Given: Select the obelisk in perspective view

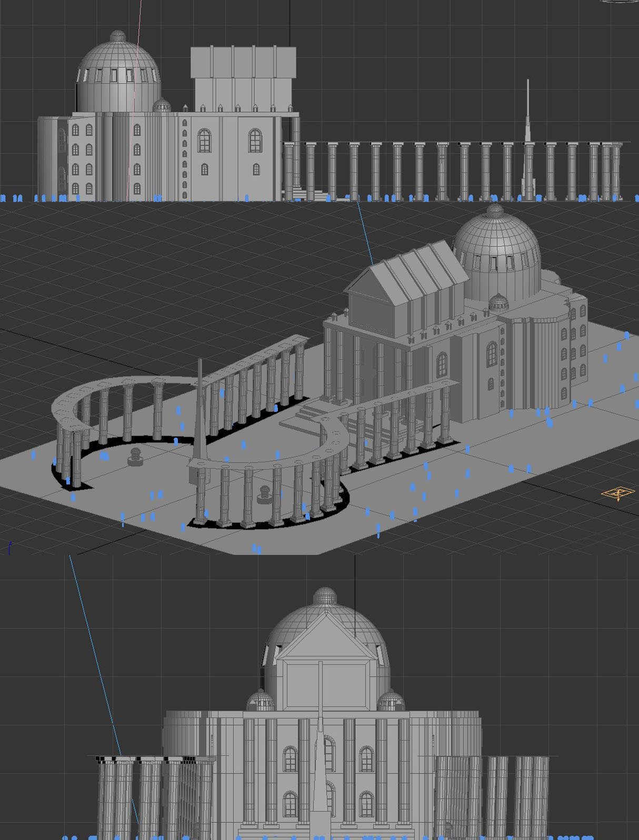Looking at the screenshot, I should pyautogui.click(x=200, y=410).
